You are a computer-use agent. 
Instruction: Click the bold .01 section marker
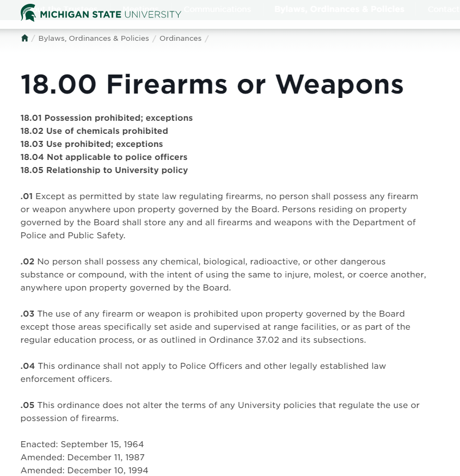tap(27, 196)
